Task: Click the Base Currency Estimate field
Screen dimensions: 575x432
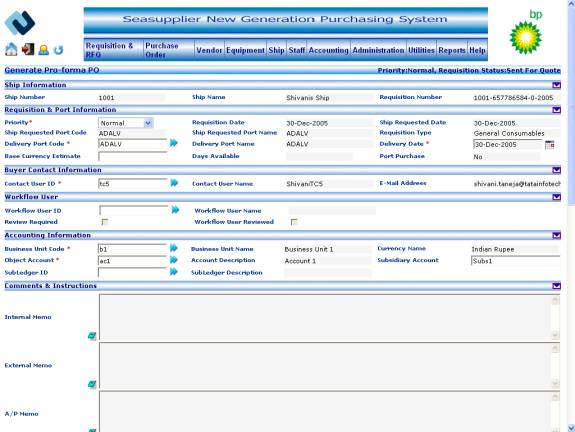Action: click(133, 156)
